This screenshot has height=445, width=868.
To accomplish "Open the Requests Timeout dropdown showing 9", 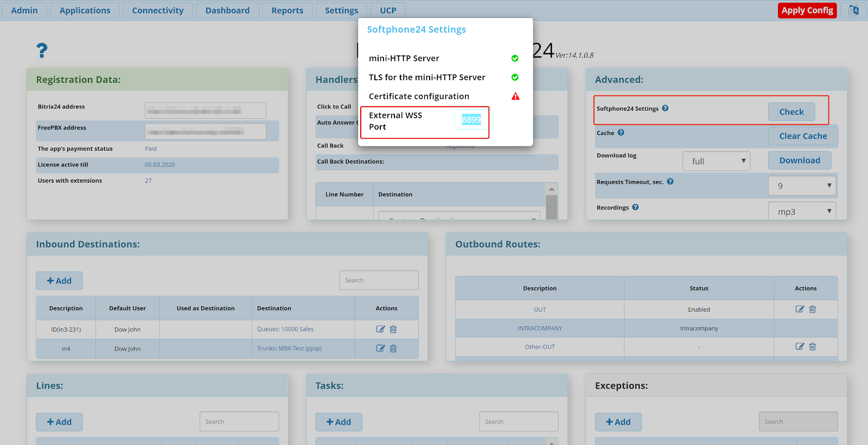I will [x=802, y=185].
